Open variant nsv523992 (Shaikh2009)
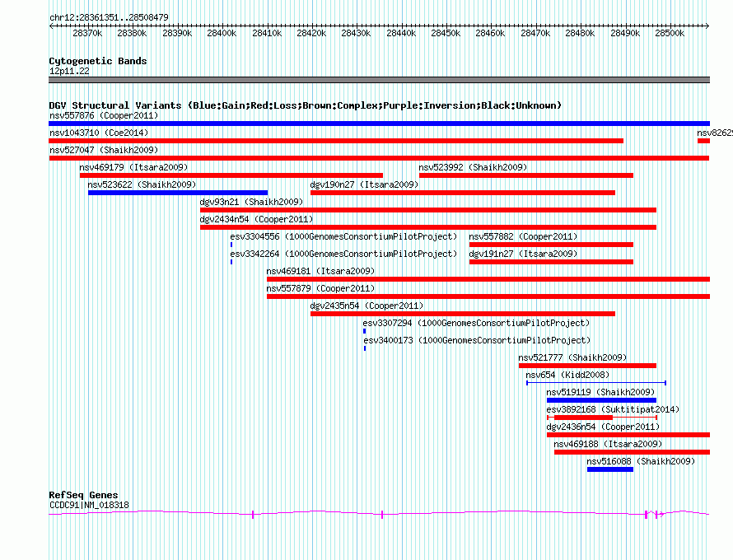 (473, 167)
